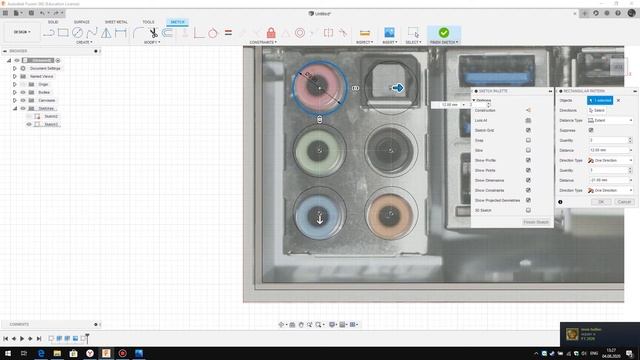Toggle the Show Constraints checkbox
The height and width of the screenshot is (360, 640).
(x=528, y=190)
